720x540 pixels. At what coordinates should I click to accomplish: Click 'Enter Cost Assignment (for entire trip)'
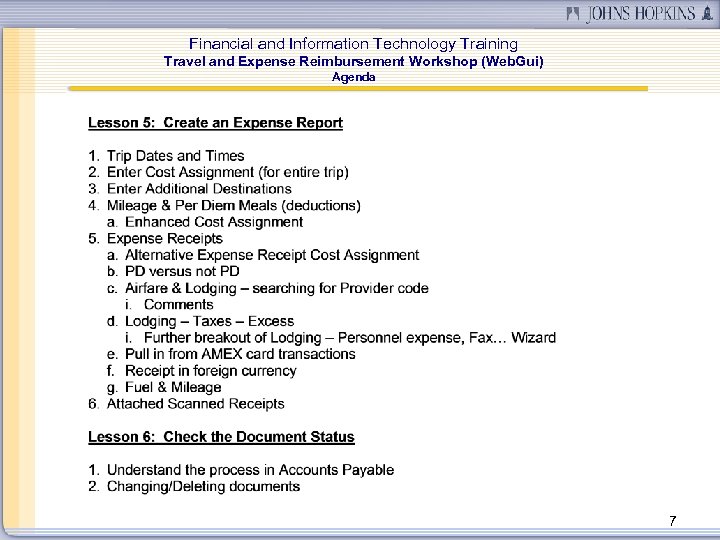point(228,172)
